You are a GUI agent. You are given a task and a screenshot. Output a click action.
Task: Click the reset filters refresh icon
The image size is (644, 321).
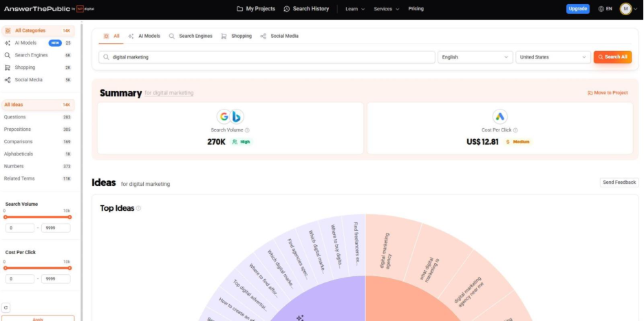[6, 307]
